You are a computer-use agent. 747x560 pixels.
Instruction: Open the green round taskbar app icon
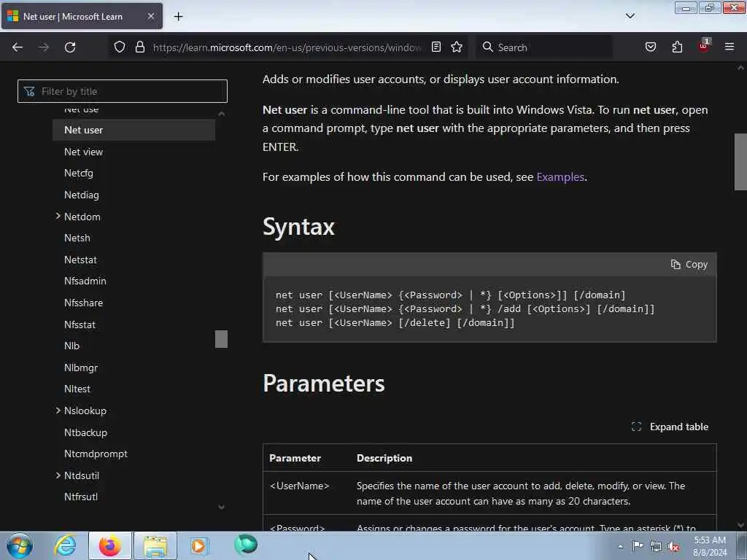(x=246, y=545)
